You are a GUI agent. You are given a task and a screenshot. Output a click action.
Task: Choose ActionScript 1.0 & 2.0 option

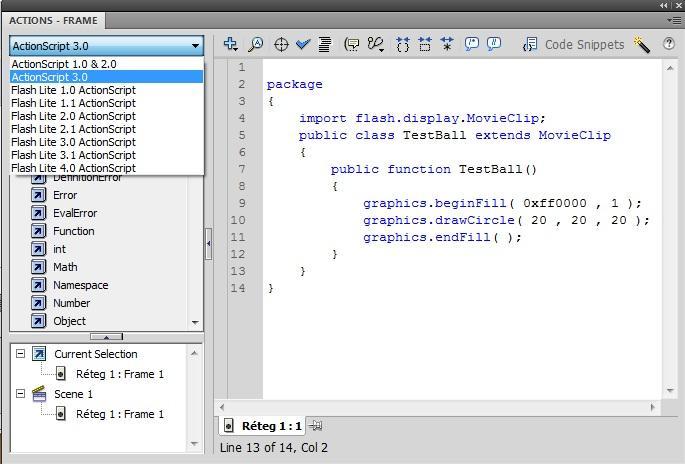coord(107,64)
